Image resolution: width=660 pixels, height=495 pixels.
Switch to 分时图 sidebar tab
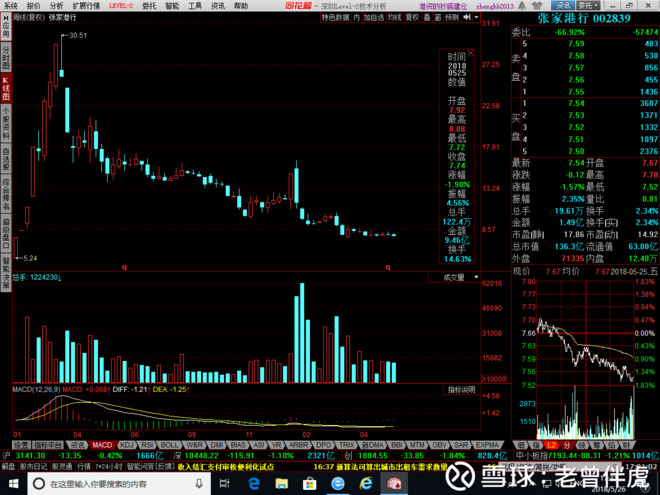[6, 58]
